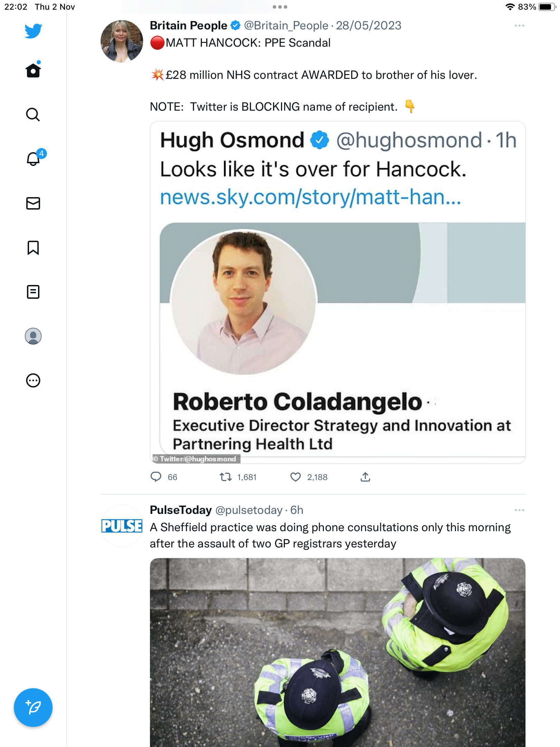Open the Search magnifier icon
Screen dimensions: 560x747
point(33,114)
